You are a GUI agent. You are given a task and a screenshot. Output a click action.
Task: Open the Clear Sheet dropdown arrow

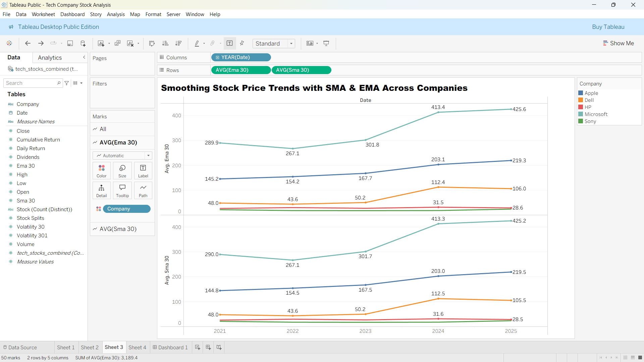point(138,44)
